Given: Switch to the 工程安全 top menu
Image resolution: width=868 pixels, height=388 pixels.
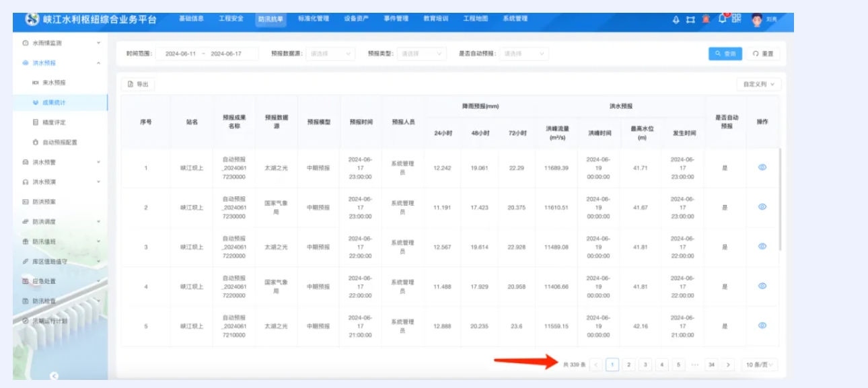Looking at the screenshot, I should [x=231, y=19].
